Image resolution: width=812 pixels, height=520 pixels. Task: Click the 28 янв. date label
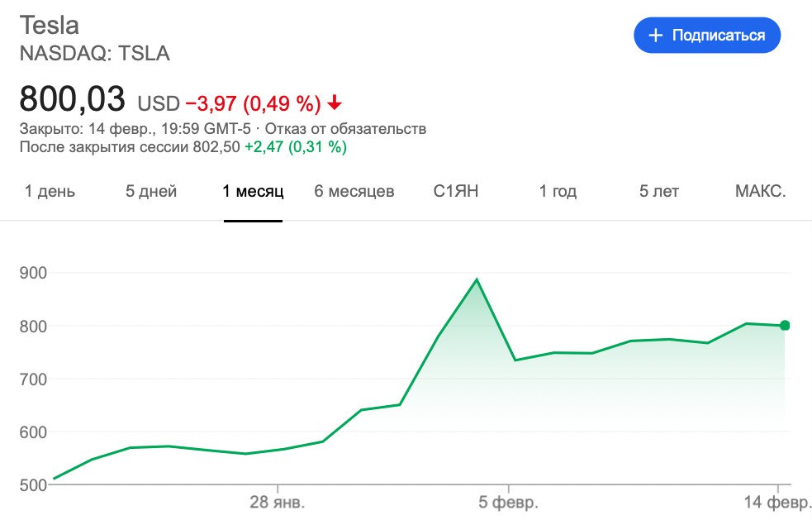coord(278,502)
